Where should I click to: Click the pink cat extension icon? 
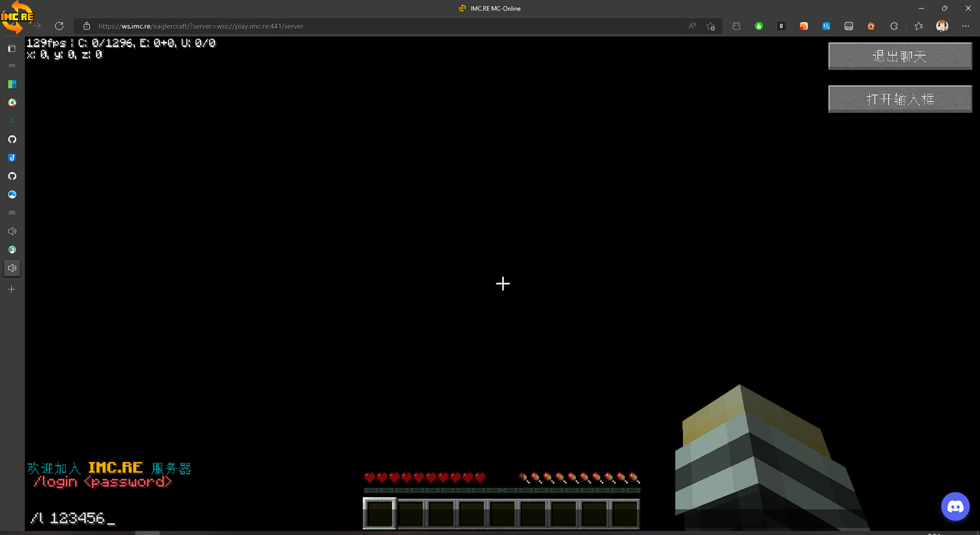pyautogui.click(x=737, y=26)
